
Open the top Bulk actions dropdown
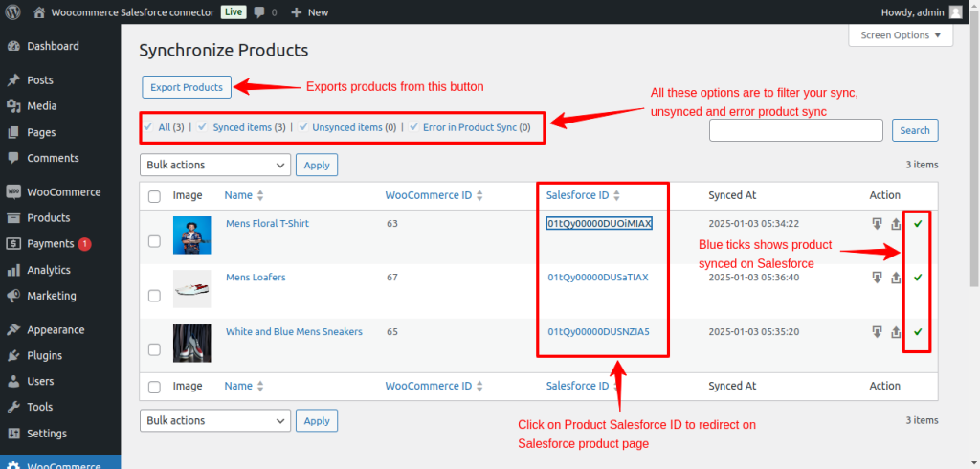pyautogui.click(x=215, y=165)
